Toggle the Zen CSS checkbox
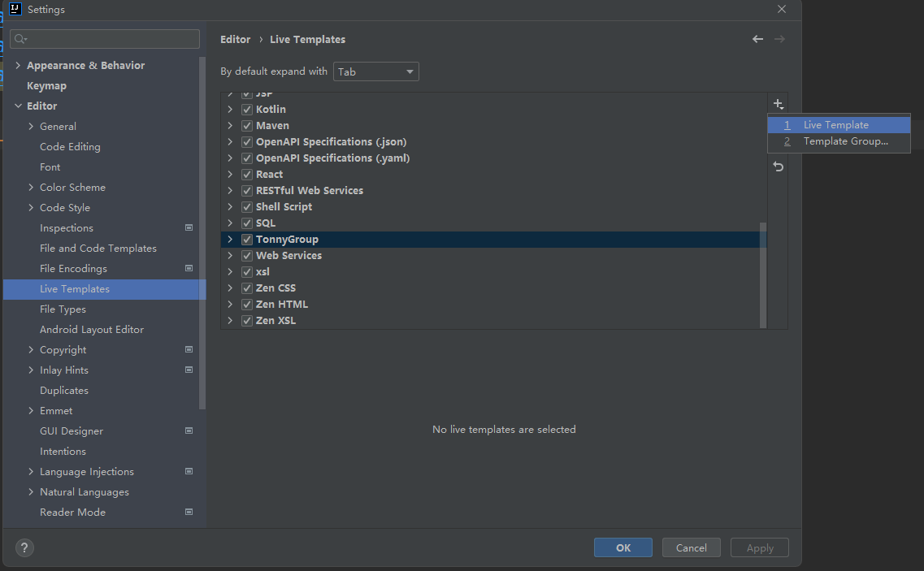Image resolution: width=924 pixels, height=571 pixels. pos(247,288)
